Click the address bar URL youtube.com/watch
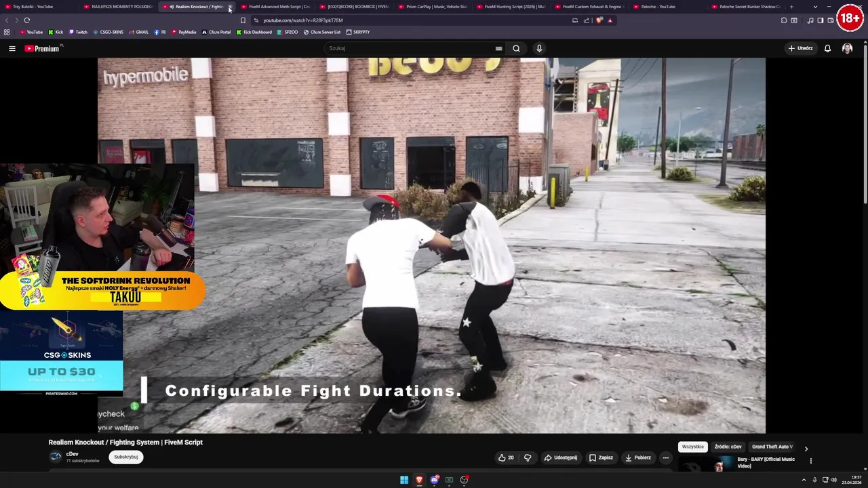The height and width of the screenshot is (488, 868). [303, 20]
